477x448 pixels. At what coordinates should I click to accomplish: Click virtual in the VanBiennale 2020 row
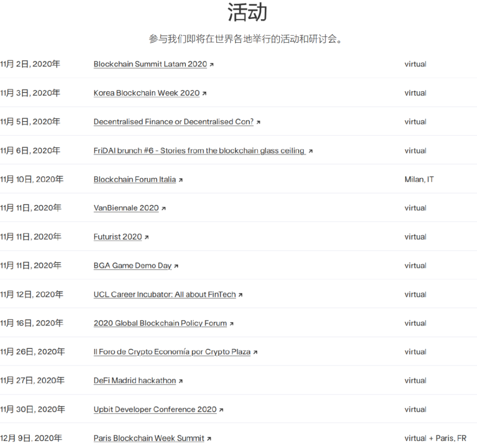pos(415,208)
